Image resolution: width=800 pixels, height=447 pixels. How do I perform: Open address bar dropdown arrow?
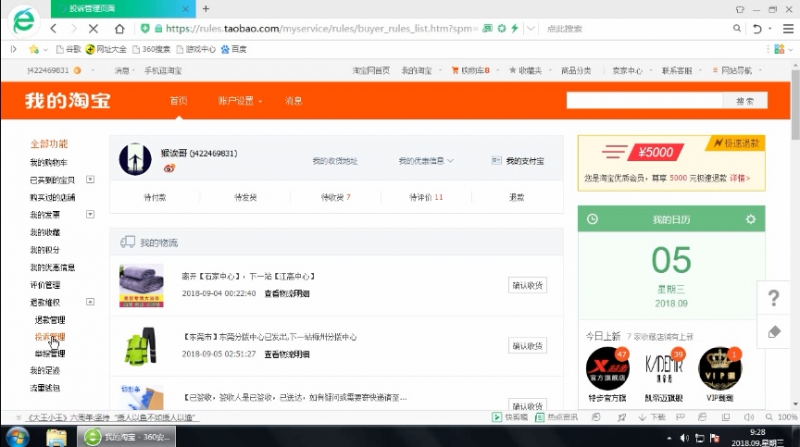tap(531, 29)
